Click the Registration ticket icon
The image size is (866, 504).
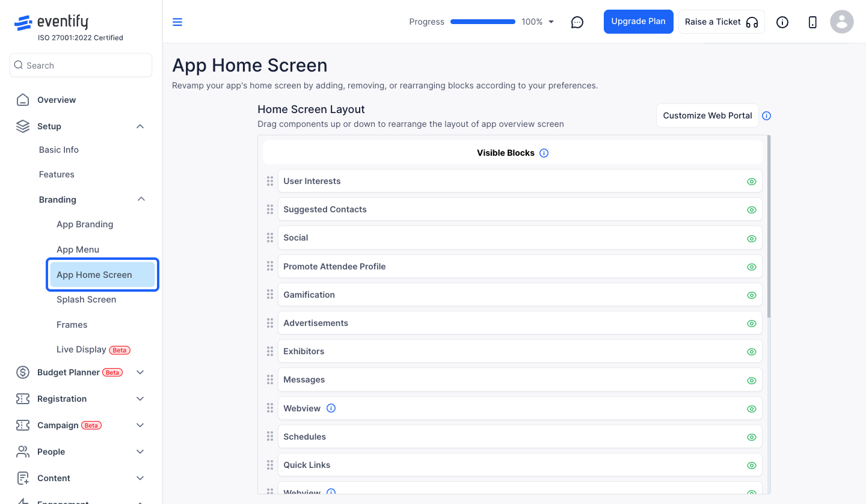click(x=23, y=399)
